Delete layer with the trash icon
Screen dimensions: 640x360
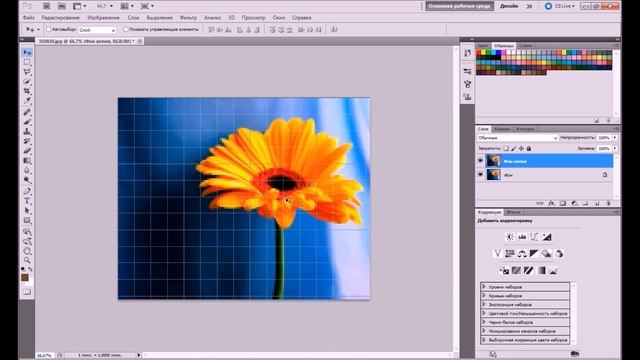(608, 203)
